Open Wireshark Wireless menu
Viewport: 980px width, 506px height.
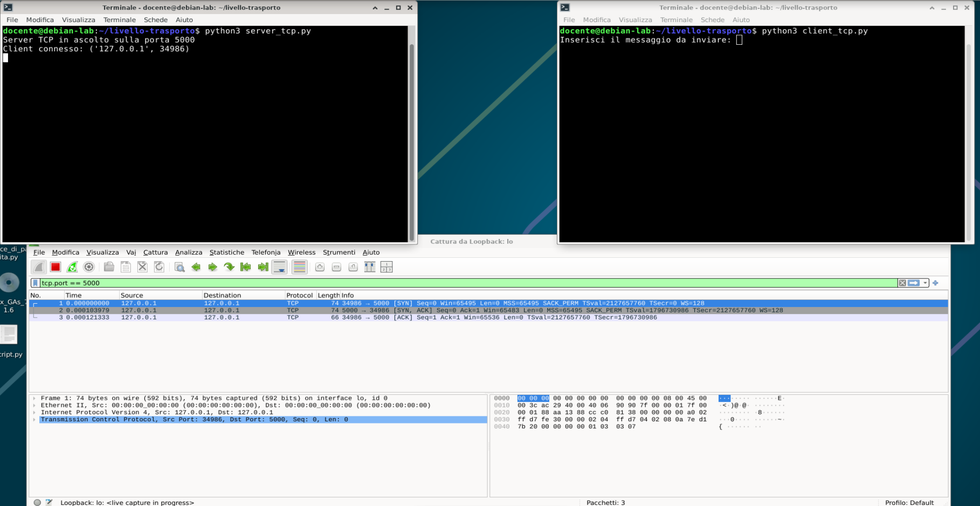tap(301, 252)
